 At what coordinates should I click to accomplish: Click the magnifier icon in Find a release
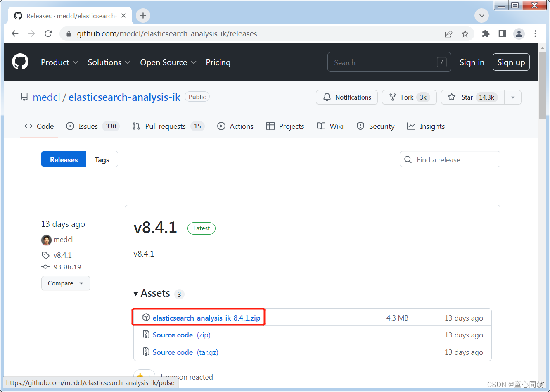[x=408, y=159]
